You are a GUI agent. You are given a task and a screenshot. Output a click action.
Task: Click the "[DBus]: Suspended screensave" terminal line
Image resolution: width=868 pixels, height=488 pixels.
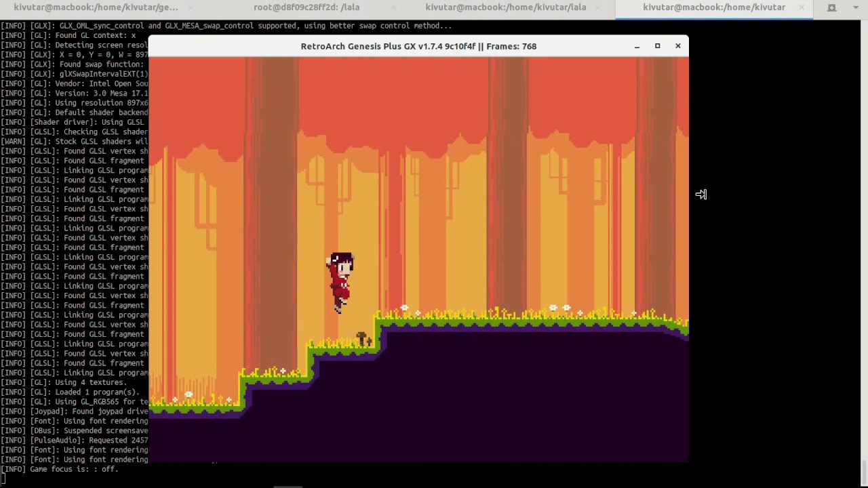pos(74,430)
